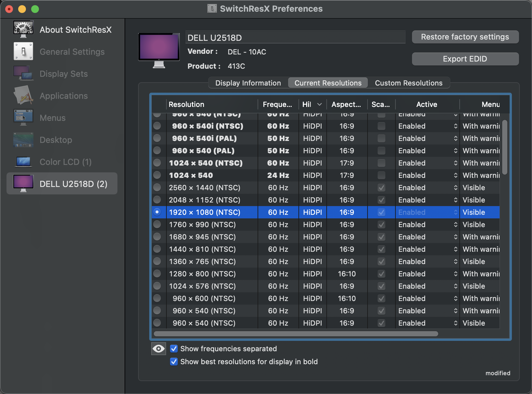Image resolution: width=532 pixels, height=394 pixels.
Task: Toggle scaled checkbox for 1280 × 800 (NTSC)
Action: coord(381,274)
